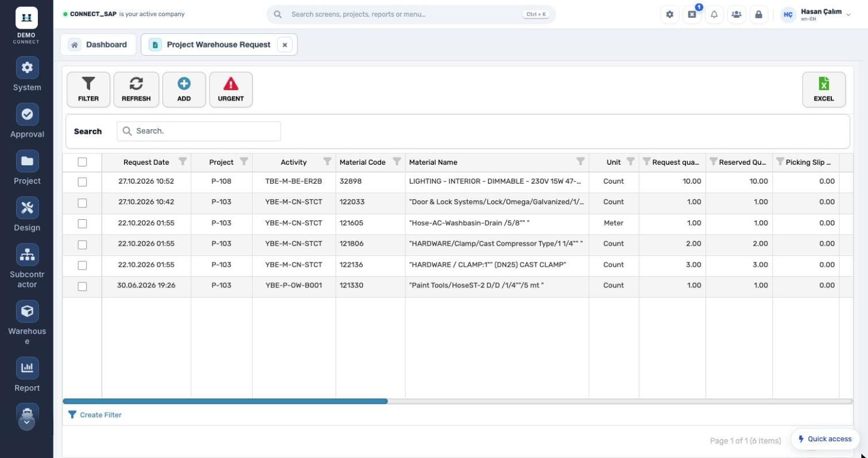Check the row for material 121806
The height and width of the screenshot is (458, 868).
point(82,244)
